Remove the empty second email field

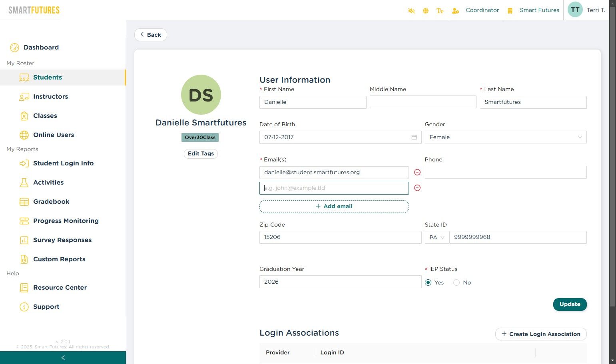pos(417,188)
